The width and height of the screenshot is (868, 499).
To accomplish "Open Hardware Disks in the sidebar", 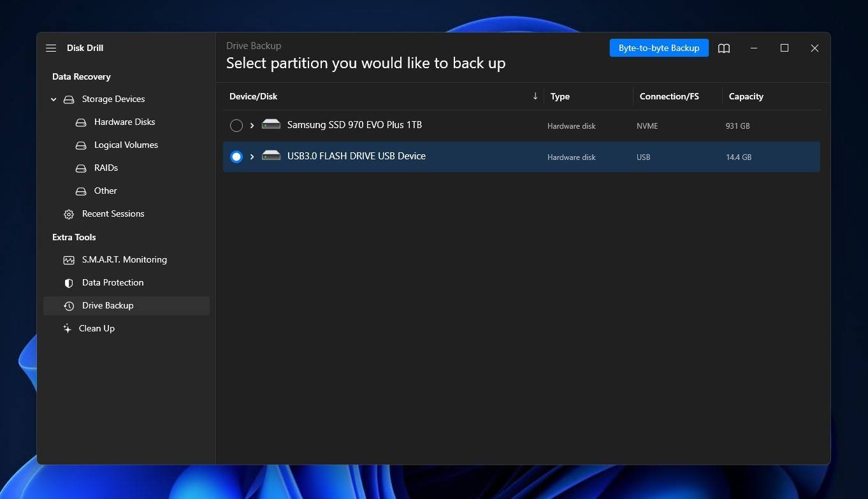I will pyautogui.click(x=126, y=122).
